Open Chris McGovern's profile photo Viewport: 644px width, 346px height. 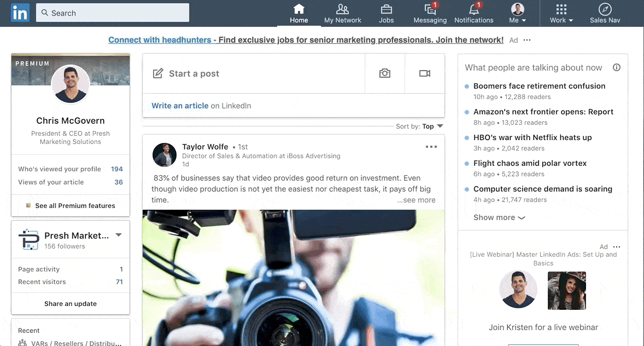click(70, 84)
